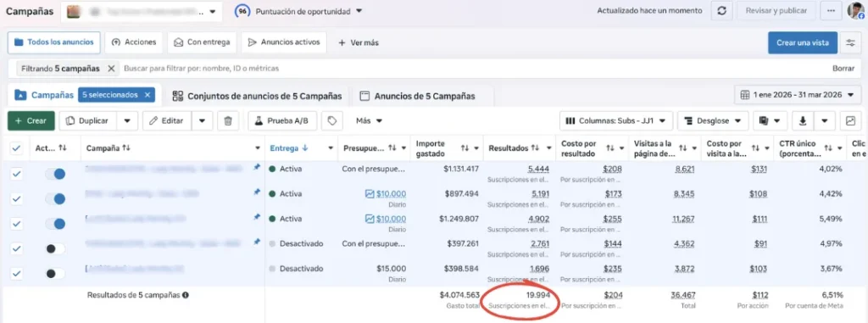
Task: Uncheck the checkbox of the $897.494 campaign row
Action: click(x=17, y=199)
